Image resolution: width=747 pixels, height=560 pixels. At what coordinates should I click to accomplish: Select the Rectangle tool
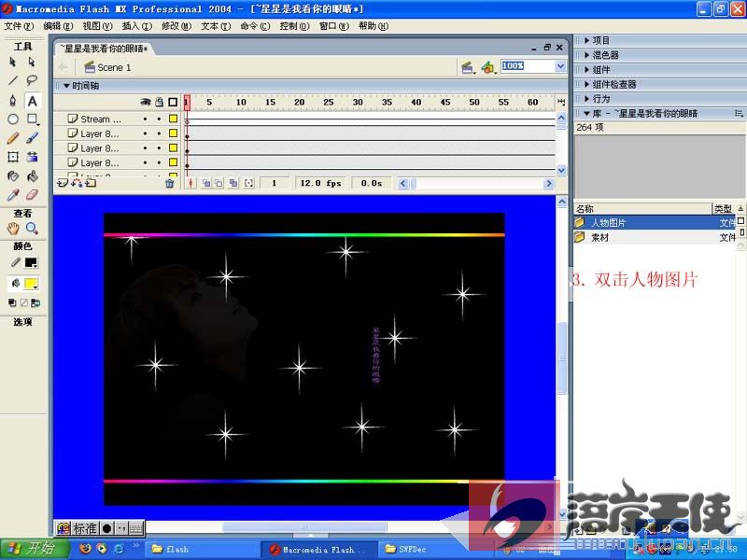click(x=32, y=119)
